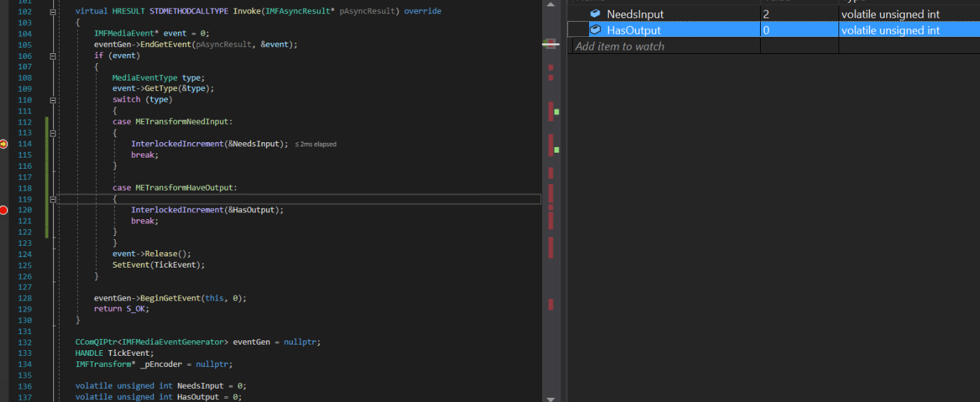Collapse the switch (type) block
This screenshot has width=980, height=402.
click(x=53, y=100)
